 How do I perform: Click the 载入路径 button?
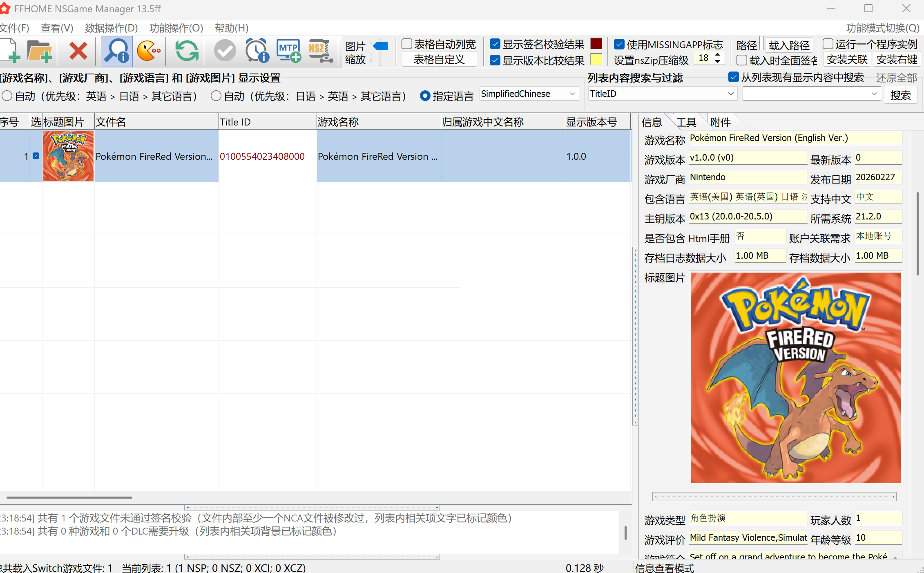pos(789,45)
